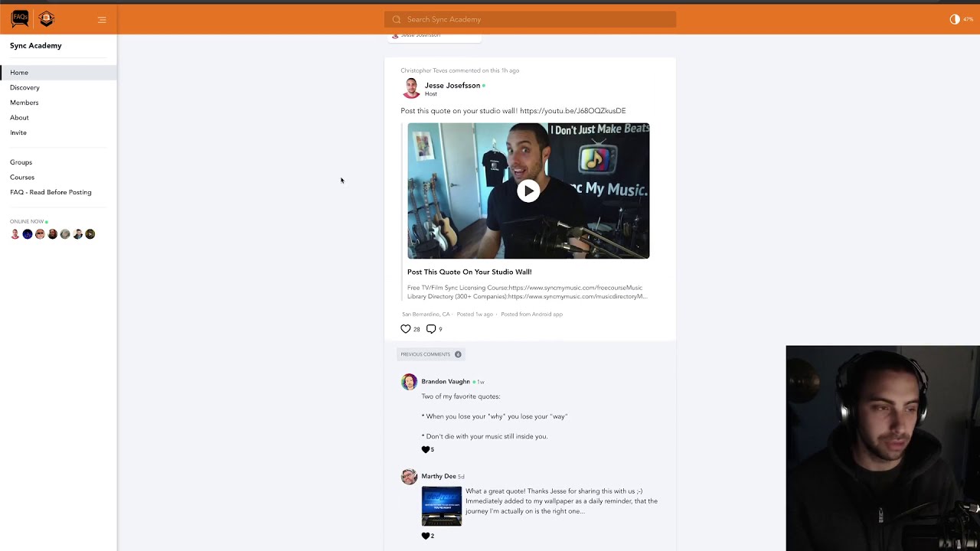The image size is (980, 551).
Task: Open Jesse Josefsson's name link
Action: 452,85
